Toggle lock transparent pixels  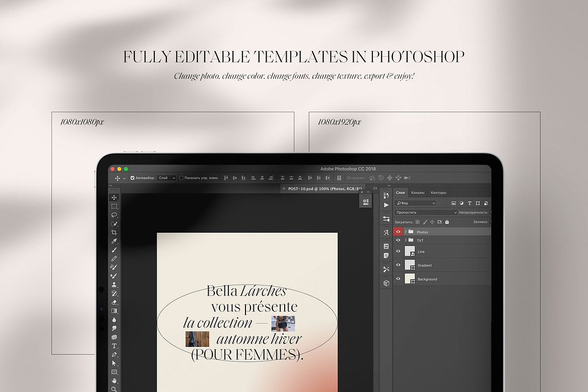(x=417, y=222)
